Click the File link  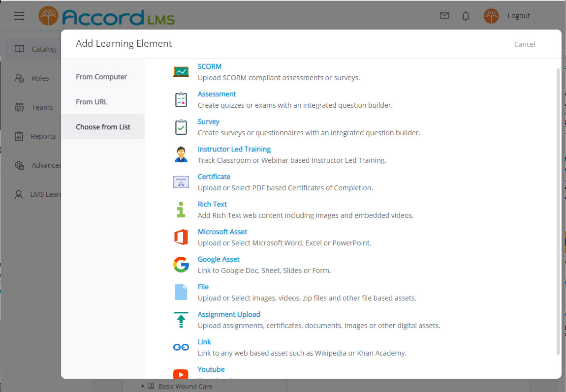[203, 287]
